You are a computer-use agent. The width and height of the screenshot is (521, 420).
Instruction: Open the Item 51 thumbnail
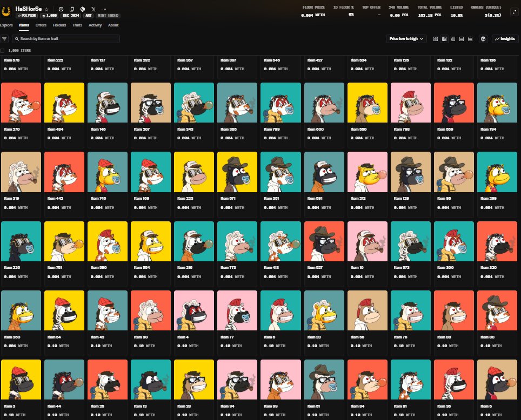pyautogui.click(x=324, y=380)
